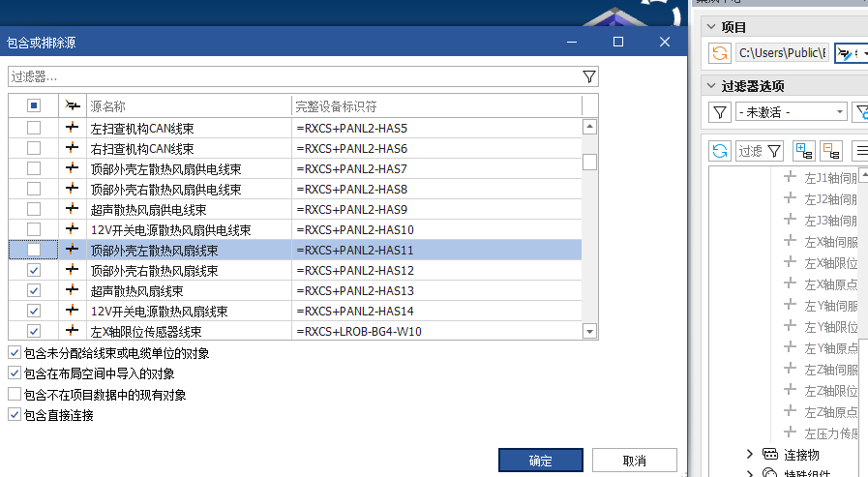Screen dimensions: 868x477
Task: Select the 左Y轴原点 tree item
Action: 830,348
